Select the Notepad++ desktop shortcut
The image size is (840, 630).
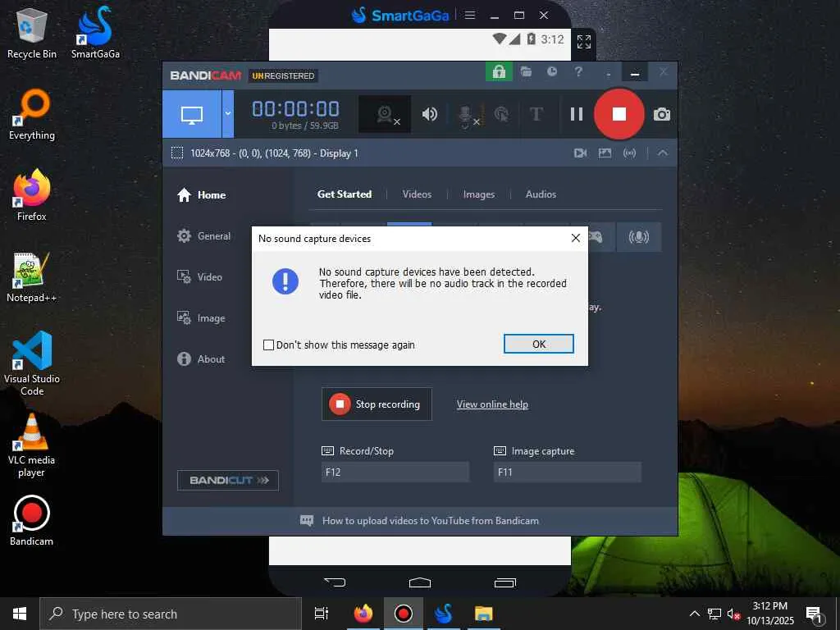coord(32,277)
